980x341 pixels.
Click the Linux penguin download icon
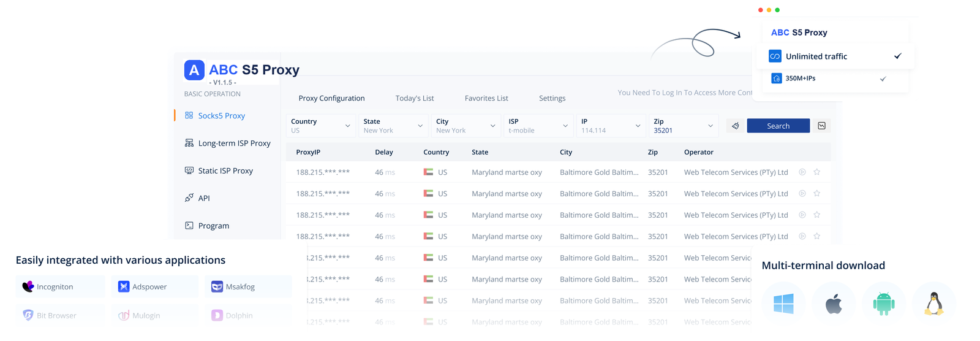pyautogui.click(x=934, y=303)
